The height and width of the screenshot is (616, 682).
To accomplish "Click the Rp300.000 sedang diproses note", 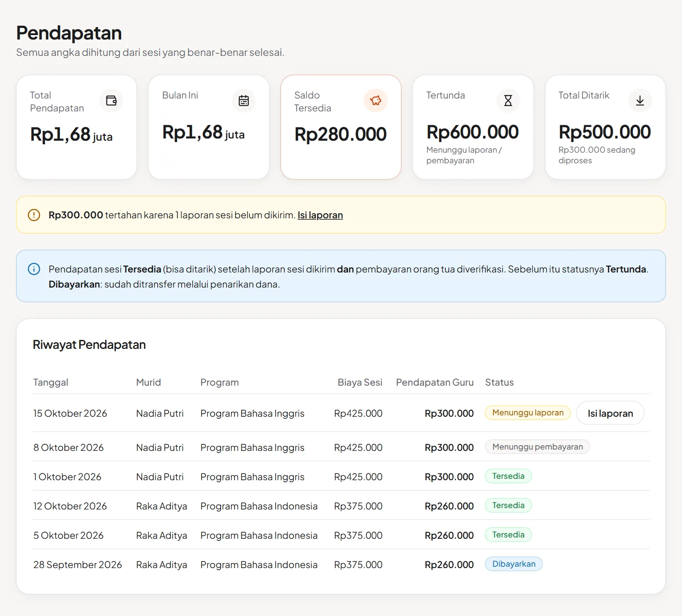I will point(597,155).
